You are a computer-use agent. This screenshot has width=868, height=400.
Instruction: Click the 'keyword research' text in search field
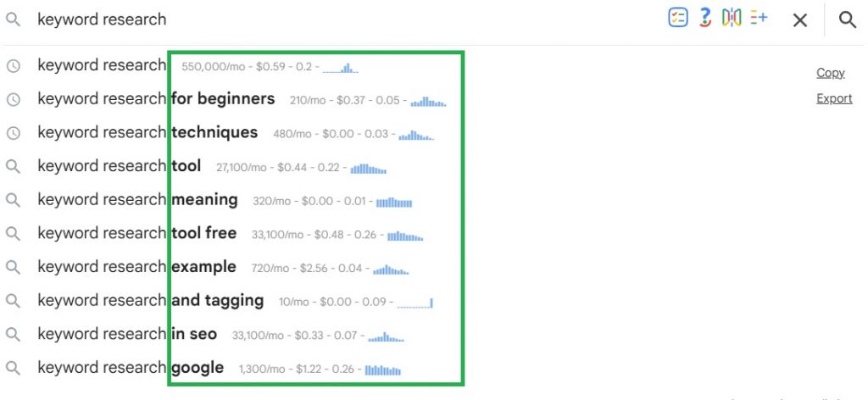click(x=102, y=19)
